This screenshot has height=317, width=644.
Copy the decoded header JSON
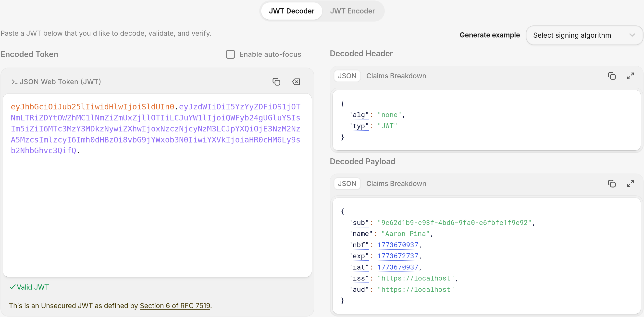(x=611, y=76)
